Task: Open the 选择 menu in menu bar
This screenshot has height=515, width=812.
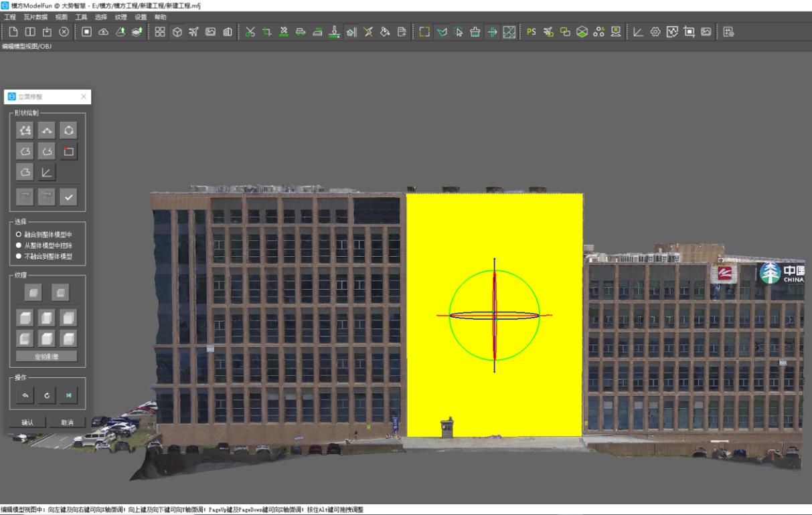Action: (101, 17)
